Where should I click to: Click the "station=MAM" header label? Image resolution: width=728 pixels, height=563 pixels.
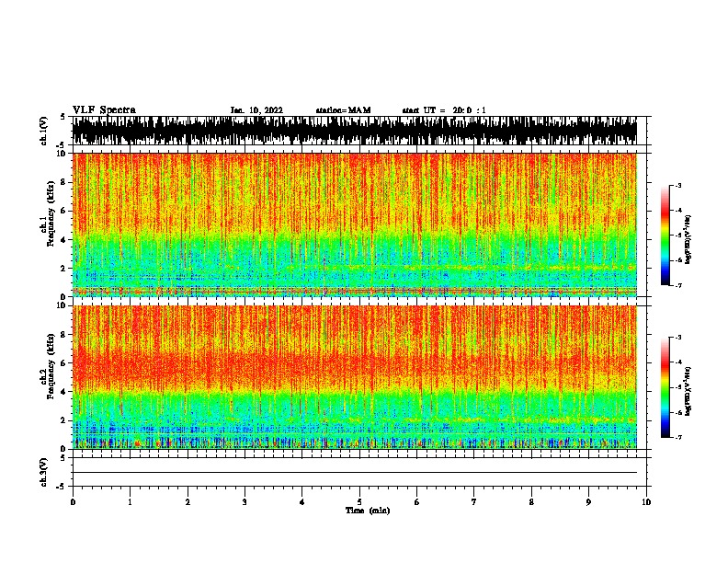pyautogui.click(x=343, y=110)
